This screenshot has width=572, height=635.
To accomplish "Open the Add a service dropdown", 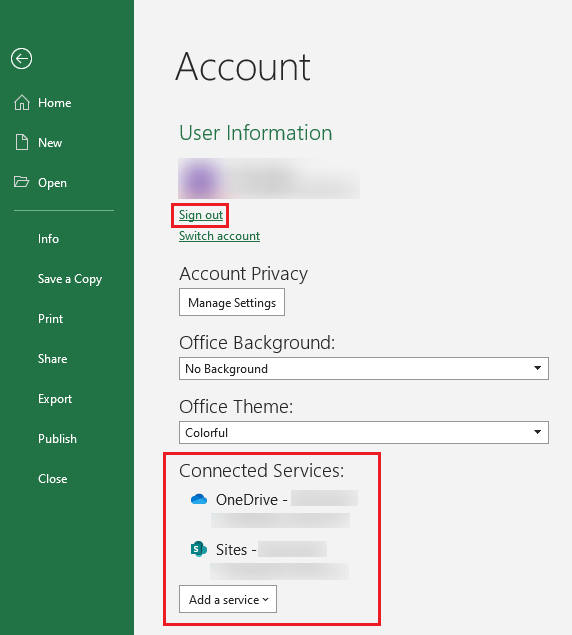I will coord(228,599).
